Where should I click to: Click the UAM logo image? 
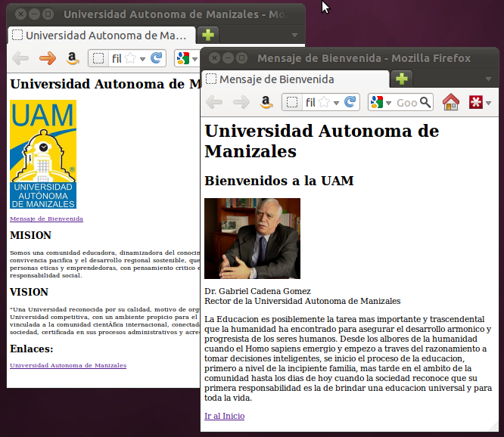click(43, 154)
